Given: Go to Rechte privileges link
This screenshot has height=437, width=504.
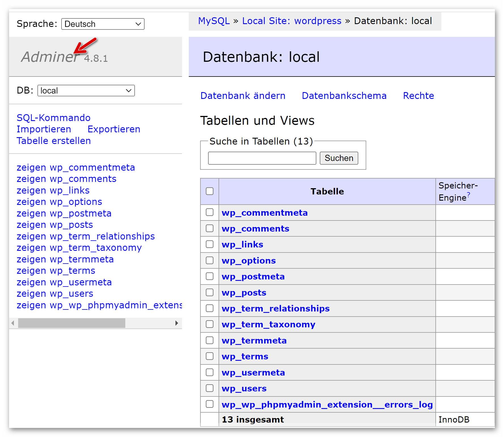Looking at the screenshot, I should coord(418,96).
